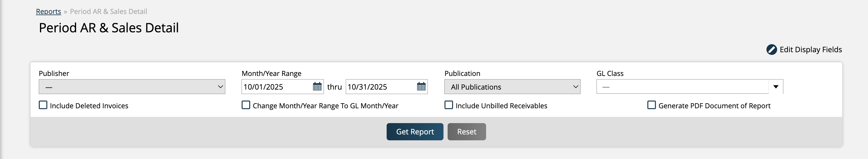Click the Edit Display Fields pencil icon
The width and height of the screenshot is (868, 159).
click(771, 50)
